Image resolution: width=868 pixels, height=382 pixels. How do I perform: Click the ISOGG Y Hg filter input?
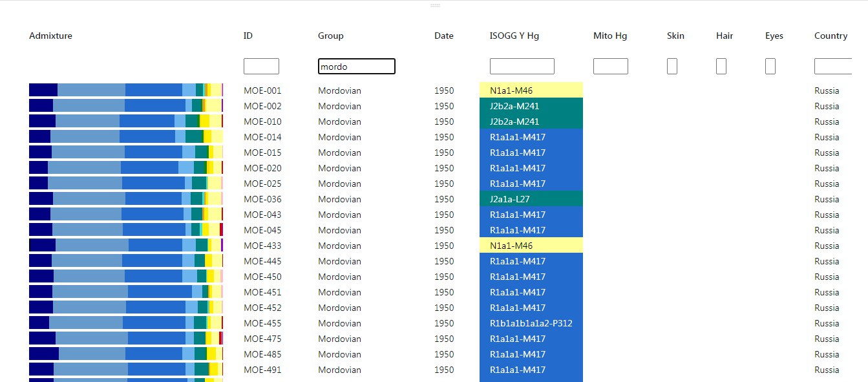(522, 66)
